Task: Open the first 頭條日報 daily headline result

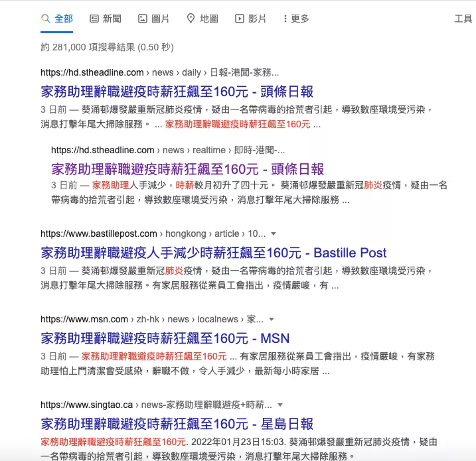Action: click(177, 92)
